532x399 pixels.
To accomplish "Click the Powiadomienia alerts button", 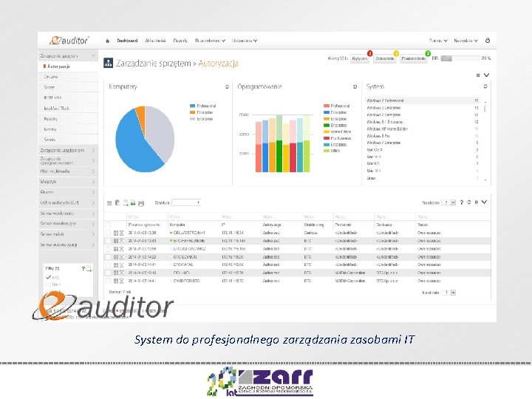I will tap(413, 58).
